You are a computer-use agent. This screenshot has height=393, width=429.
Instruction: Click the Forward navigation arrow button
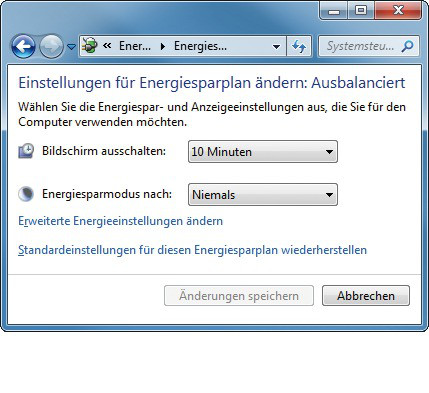51,46
